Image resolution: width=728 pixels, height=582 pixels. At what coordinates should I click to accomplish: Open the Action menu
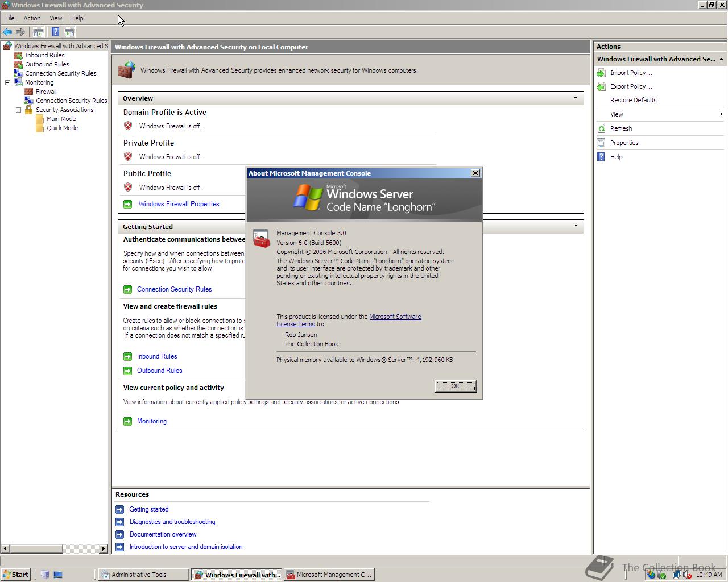pos(32,18)
